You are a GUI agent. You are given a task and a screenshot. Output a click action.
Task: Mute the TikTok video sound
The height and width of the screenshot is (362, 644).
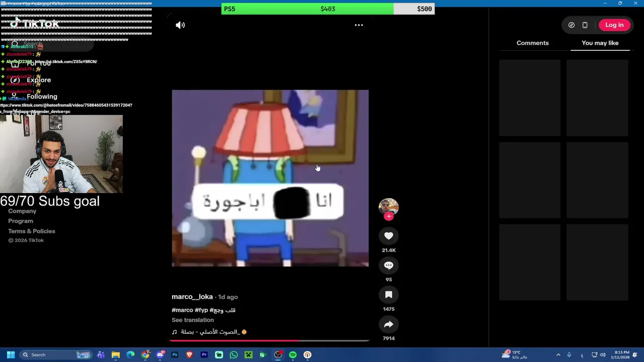(x=180, y=25)
